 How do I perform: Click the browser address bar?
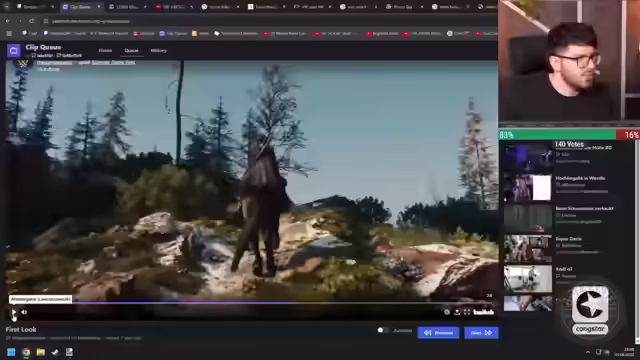pyautogui.click(x=269, y=21)
